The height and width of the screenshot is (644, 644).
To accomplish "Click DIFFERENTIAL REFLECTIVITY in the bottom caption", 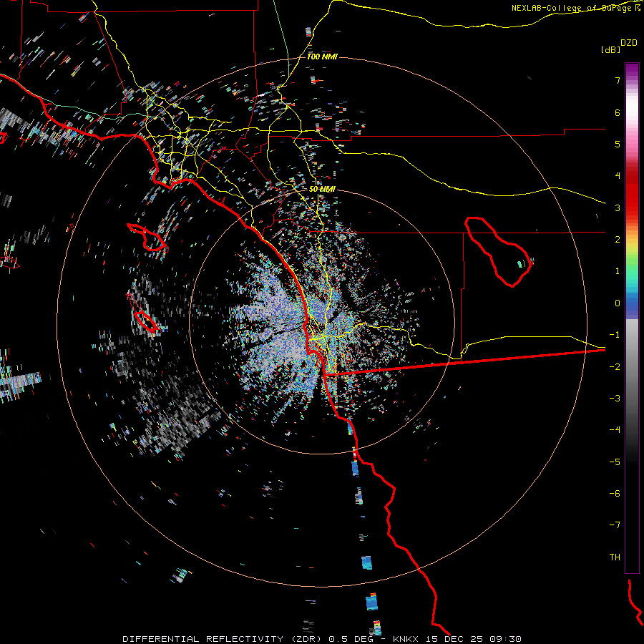I will tap(203, 639).
